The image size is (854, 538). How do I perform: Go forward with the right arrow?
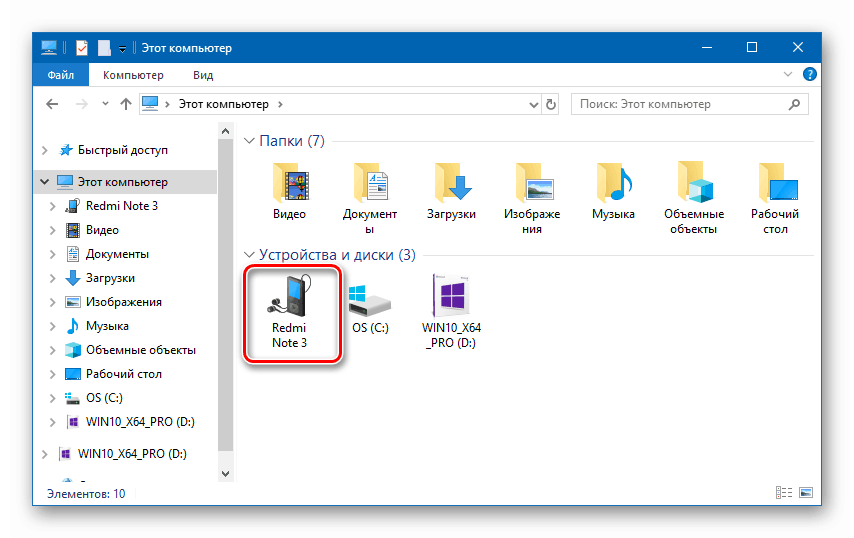point(82,104)
